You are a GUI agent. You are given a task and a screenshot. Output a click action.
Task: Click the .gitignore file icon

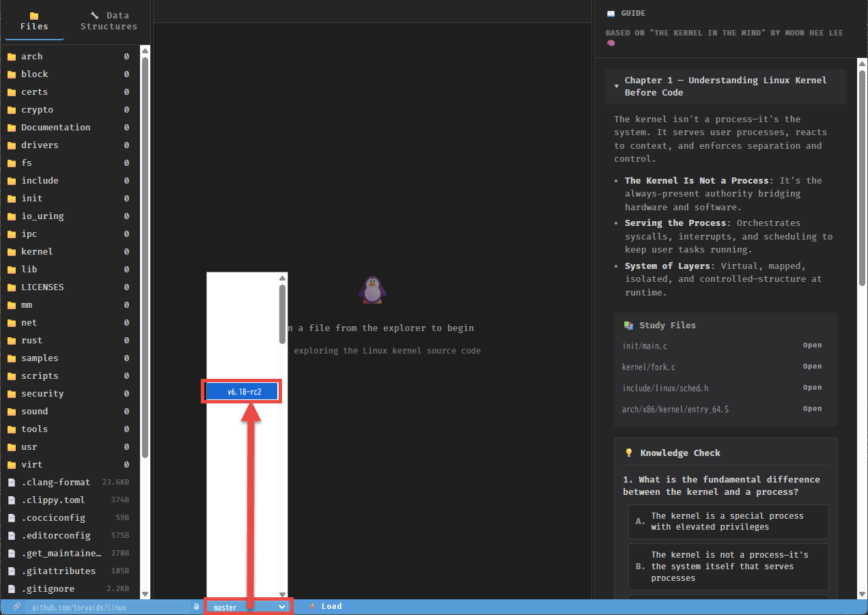click(x=12, y=589)
